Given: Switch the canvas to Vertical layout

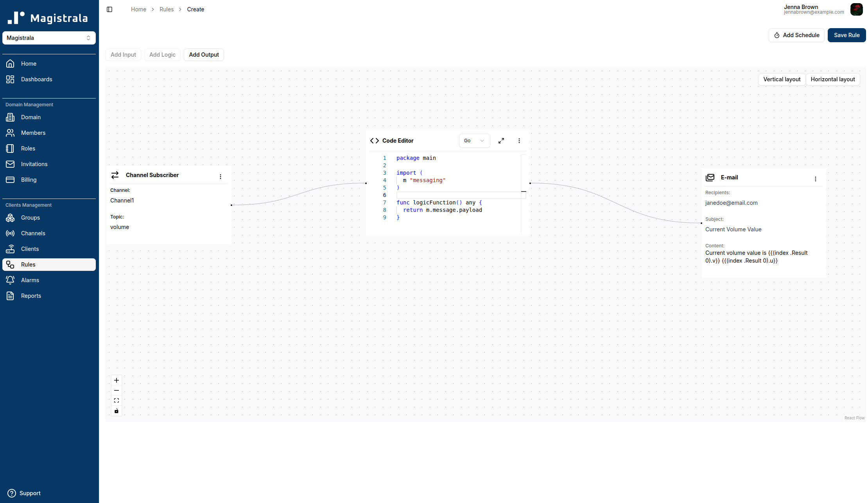Looking at the screenshot, I should 782,79.
